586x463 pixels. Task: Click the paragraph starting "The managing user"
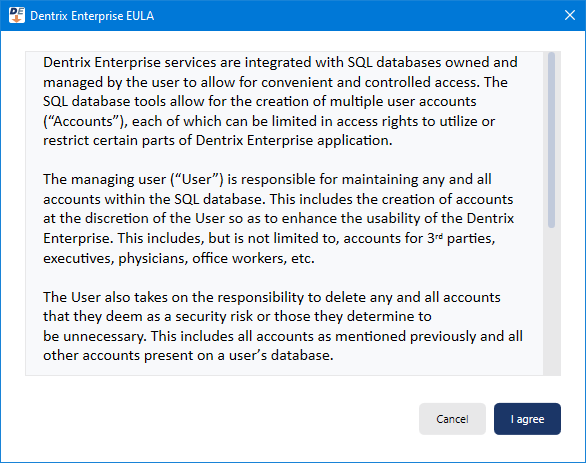click(x=278, y=219)
